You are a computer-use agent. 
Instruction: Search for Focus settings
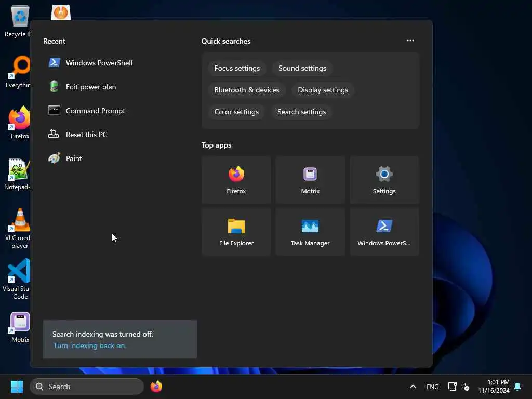[x=237, y=68]
